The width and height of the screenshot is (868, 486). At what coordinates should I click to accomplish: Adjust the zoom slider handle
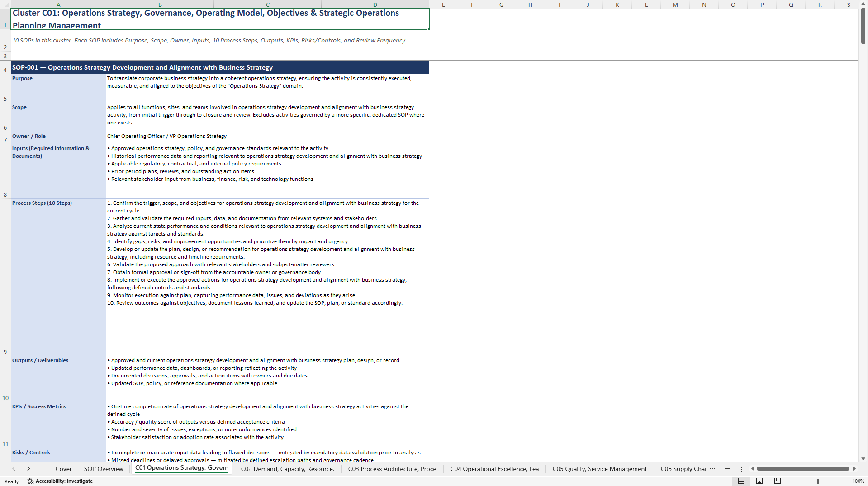(818, 481)
